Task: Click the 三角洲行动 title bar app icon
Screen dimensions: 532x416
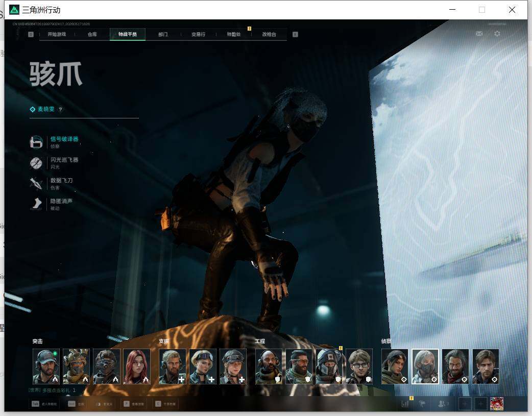Action: (14, 10)
